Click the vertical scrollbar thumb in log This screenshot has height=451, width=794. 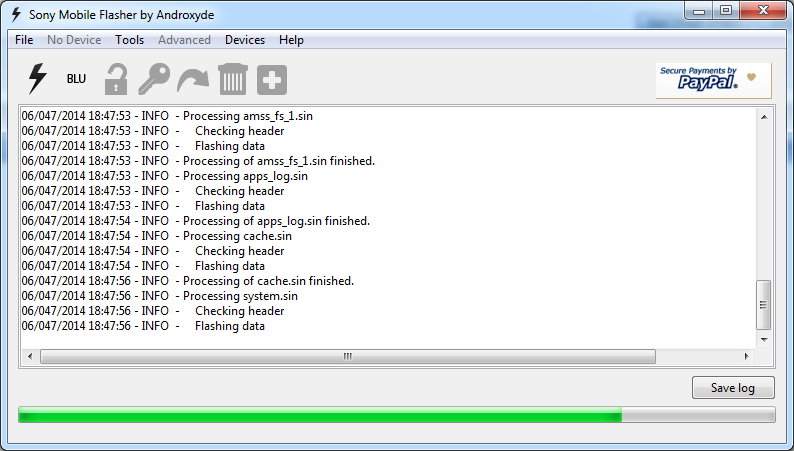point(764,305)
